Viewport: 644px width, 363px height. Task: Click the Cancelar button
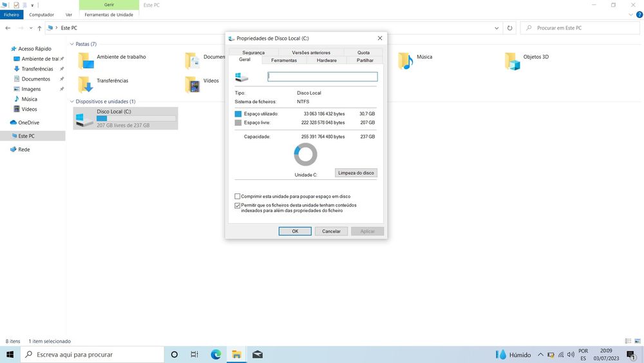[331, 231]
